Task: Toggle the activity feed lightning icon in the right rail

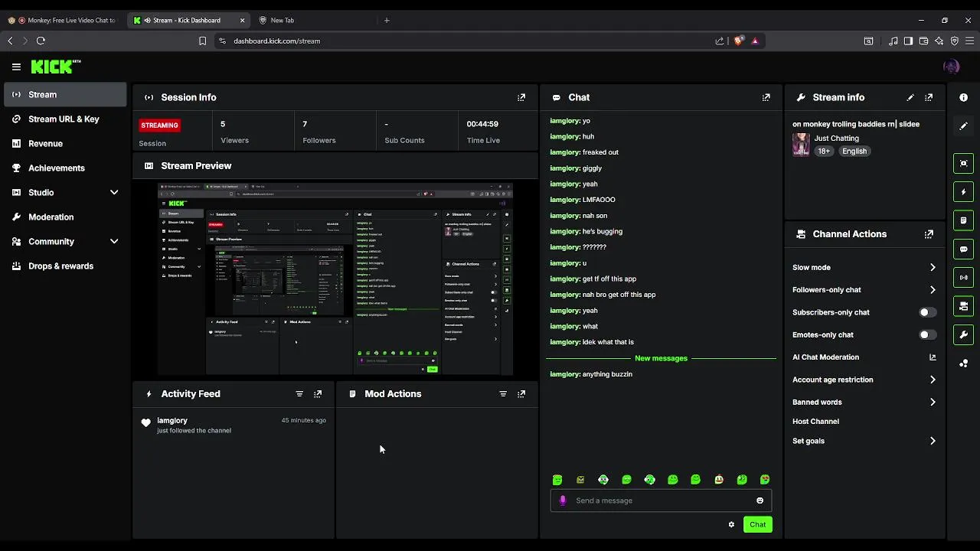Action: 963,191
